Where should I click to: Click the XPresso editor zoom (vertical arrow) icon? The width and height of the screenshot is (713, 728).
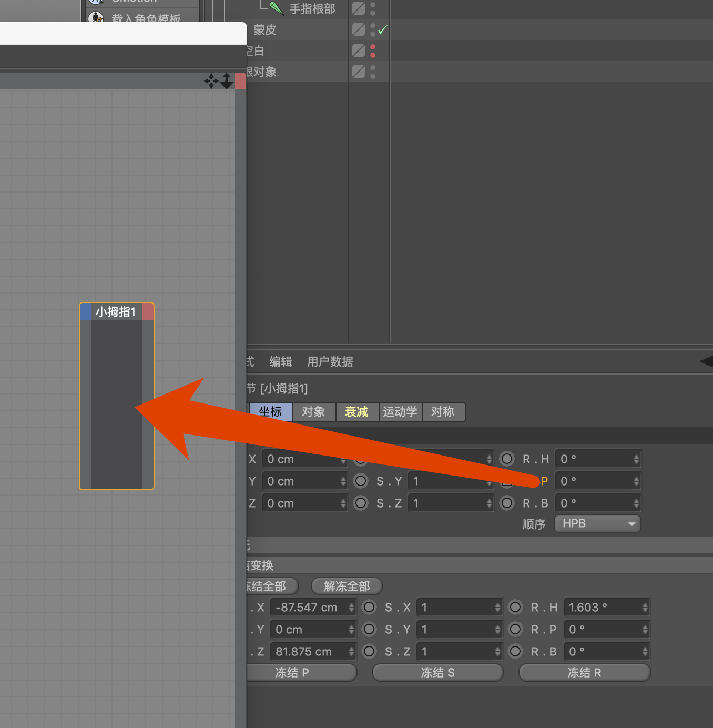(x=227, y=81)
